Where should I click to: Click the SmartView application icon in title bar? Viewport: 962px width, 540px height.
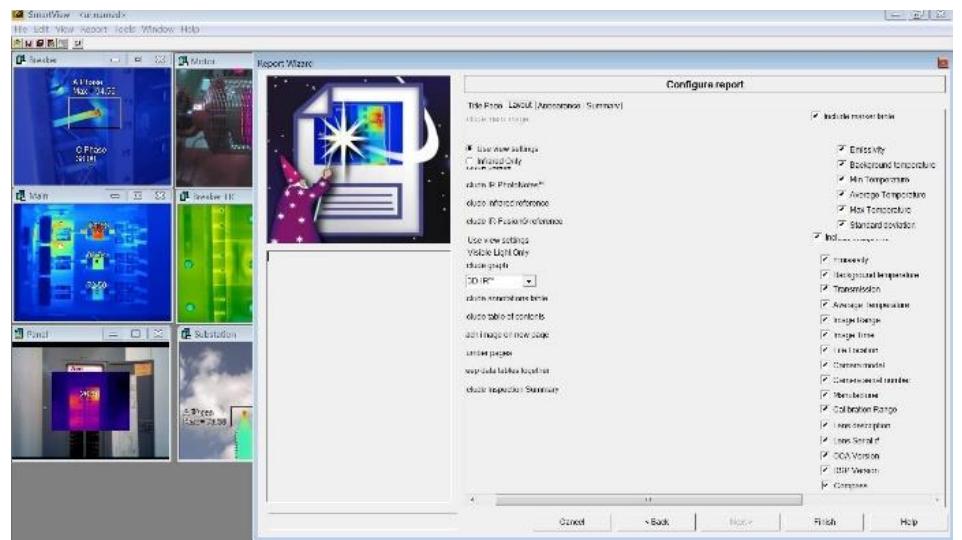[x=18, y=14]
